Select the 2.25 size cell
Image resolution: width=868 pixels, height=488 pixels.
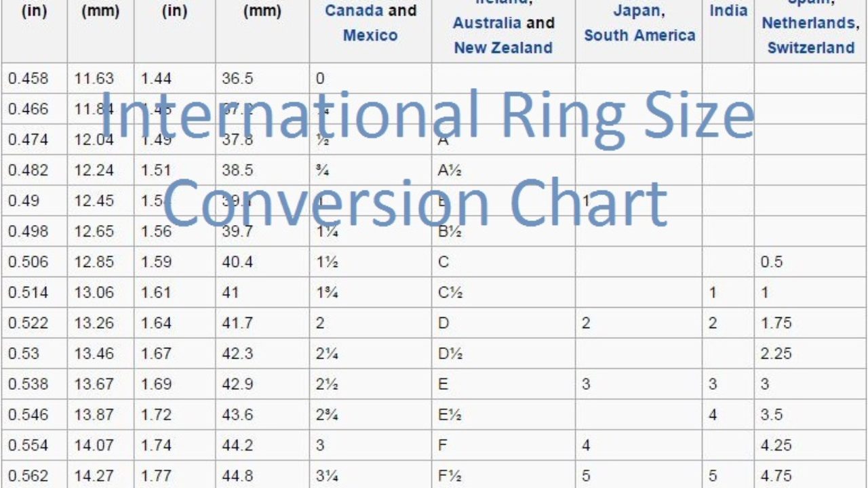[810, 354]
